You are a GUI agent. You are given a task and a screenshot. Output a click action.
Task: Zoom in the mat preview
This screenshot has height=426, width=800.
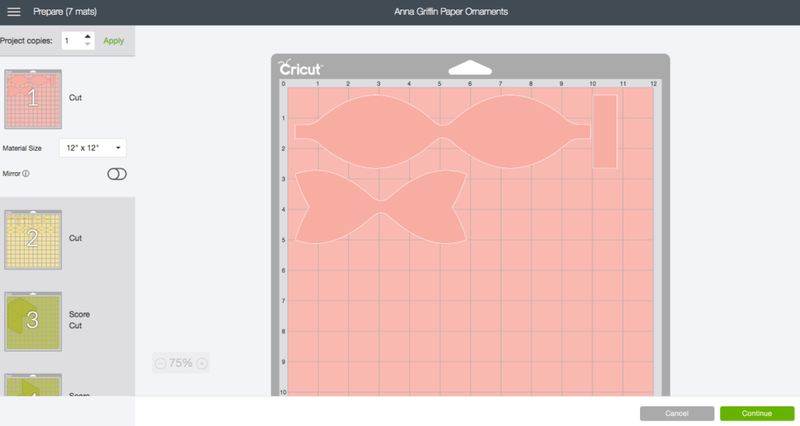pos(202,363)
